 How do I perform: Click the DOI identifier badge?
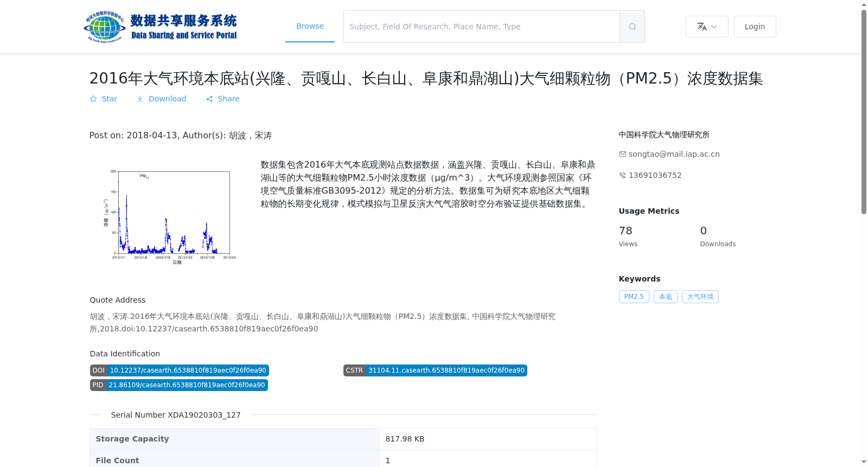tap(180, 370)
